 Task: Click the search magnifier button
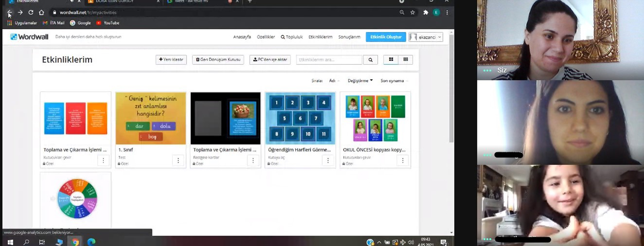pyautogui.click(x=370, y=60)
